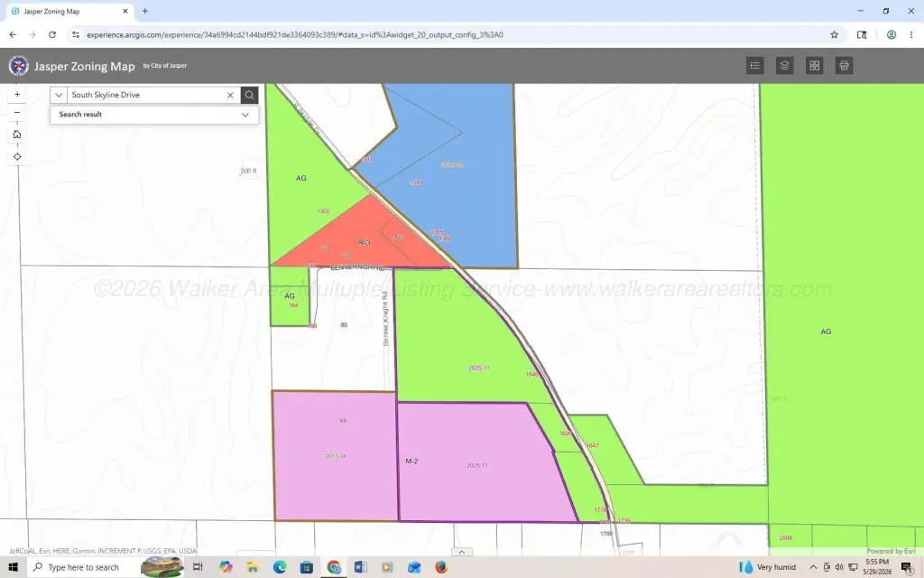This screenshot has height=578, width=924.
Task: Reload the page in the browser
Action: [52, 35]
